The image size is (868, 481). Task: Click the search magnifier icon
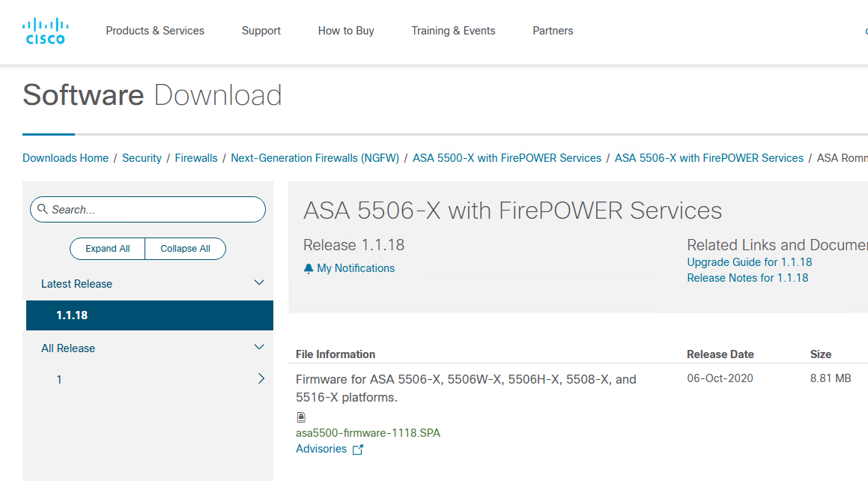(x=42, y=209)
